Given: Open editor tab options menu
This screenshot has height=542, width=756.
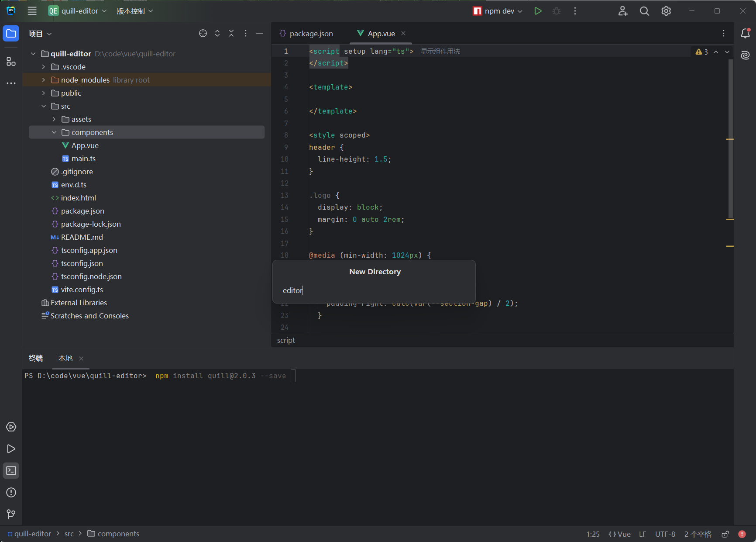Looking at the screenshot, I should click(724, 34).
